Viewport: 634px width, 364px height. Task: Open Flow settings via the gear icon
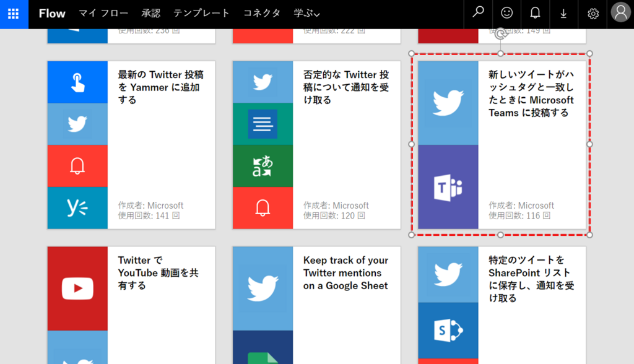[x=592, y=12]
